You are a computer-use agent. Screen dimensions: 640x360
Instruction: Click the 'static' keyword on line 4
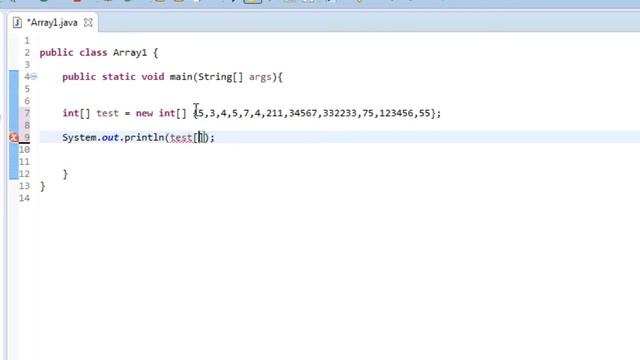[x=118, y=77]
